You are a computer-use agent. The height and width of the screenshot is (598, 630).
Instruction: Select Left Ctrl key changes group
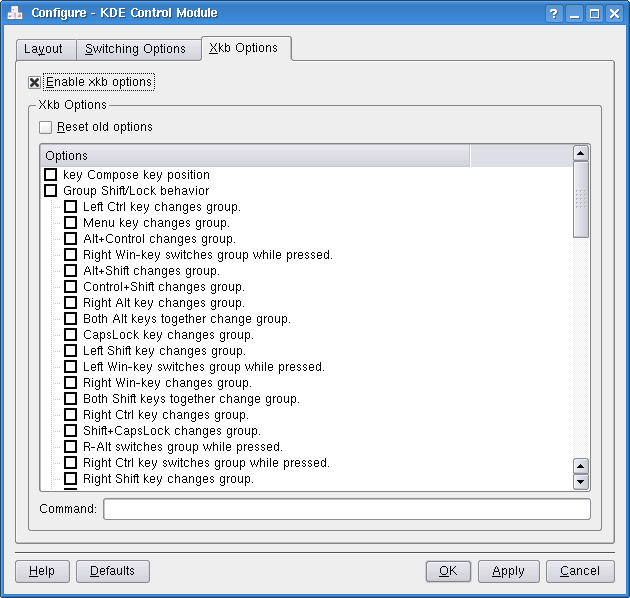coord(70,207)
